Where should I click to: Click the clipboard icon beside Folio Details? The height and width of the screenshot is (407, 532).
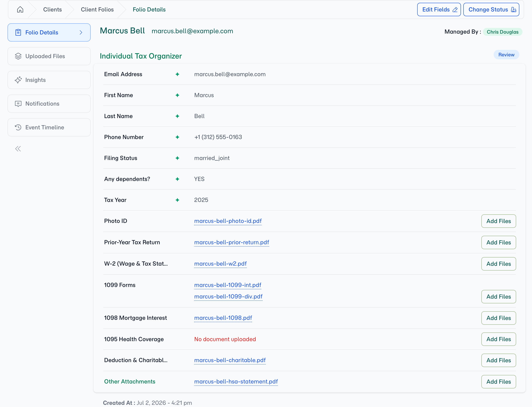coord(18,32)
